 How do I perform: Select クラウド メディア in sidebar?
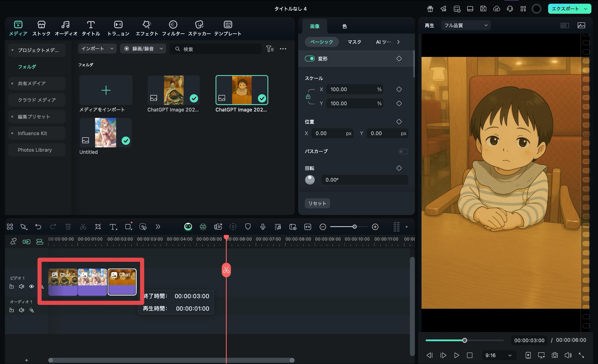[37, 100]
